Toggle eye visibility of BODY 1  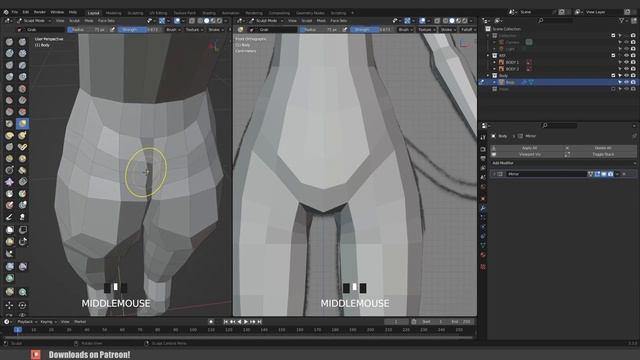pos(626,62)
